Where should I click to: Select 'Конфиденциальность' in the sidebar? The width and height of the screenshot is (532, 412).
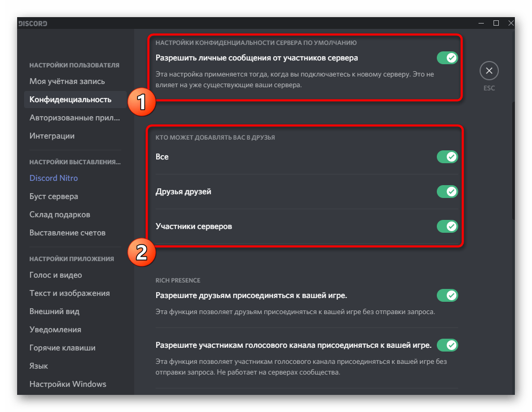[70, 100]
